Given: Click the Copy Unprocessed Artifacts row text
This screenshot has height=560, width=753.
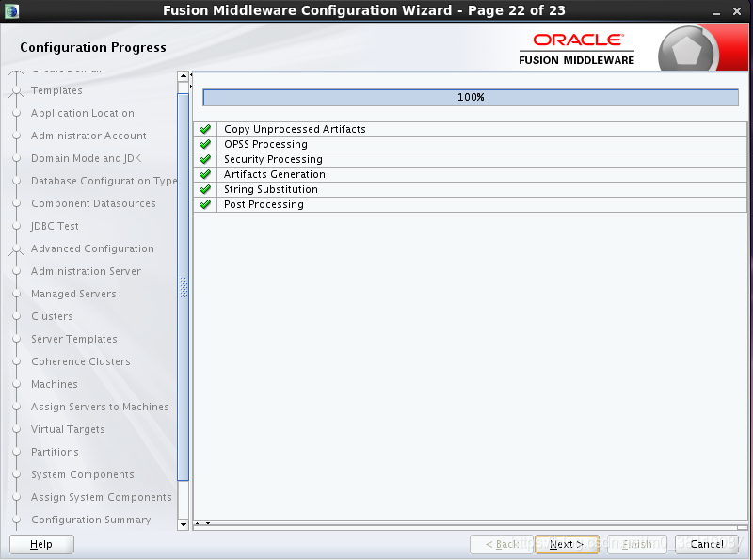Looking at the screenshot, I should 295,129.
